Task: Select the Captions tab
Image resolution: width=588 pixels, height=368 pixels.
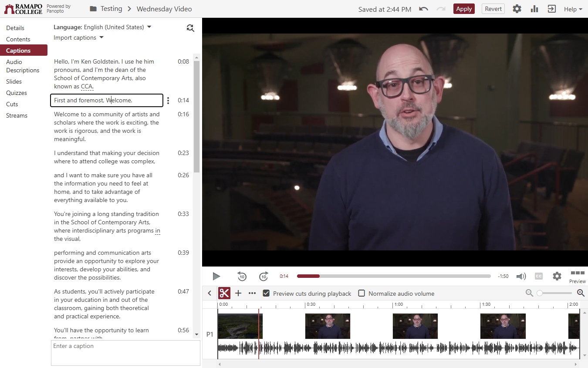Action: click(24, 51)
